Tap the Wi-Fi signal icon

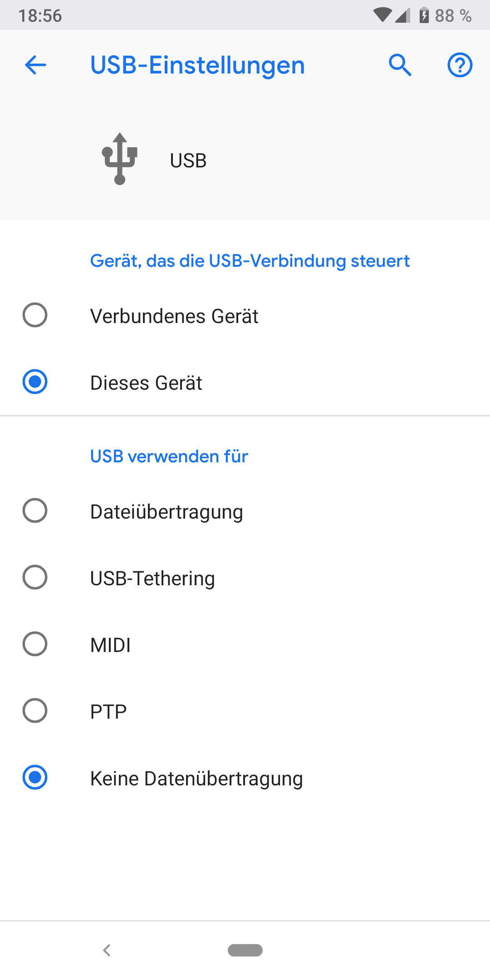(x=382, y=15)
